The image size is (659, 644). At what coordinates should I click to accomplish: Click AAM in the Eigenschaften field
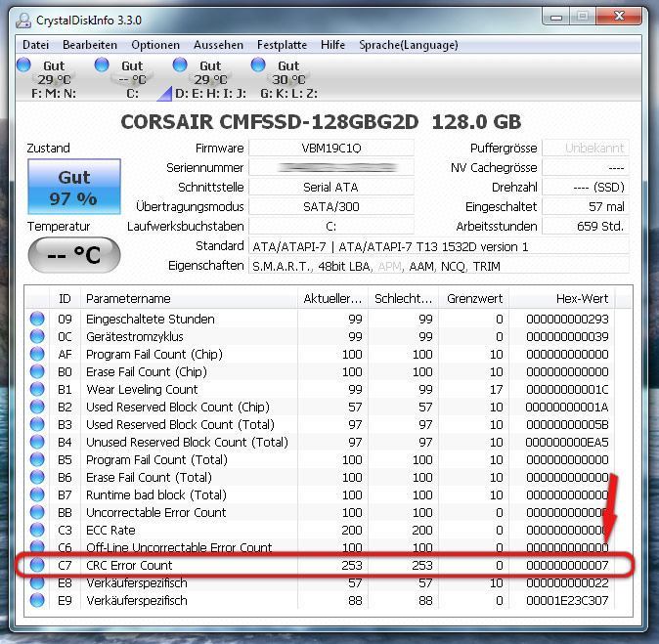pyautogui.click(x=421, y=267)
